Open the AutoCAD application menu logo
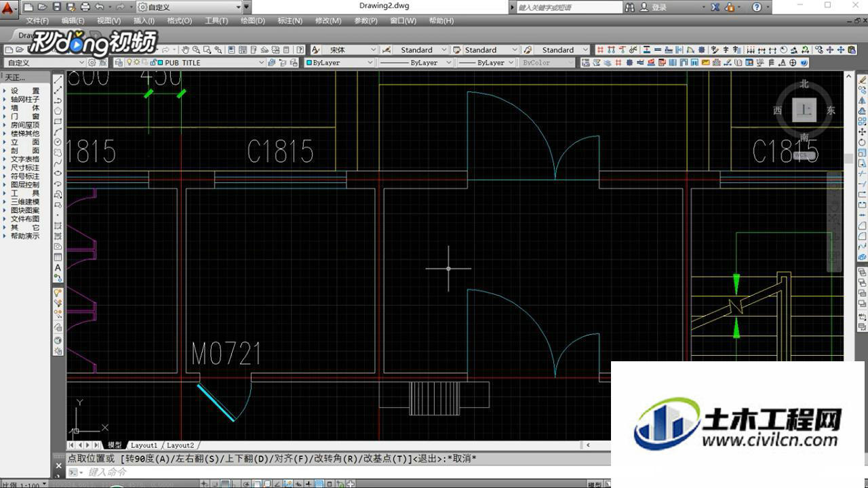Image resolution: width=868 pixels, height=488 pixels. coord(8,8)
